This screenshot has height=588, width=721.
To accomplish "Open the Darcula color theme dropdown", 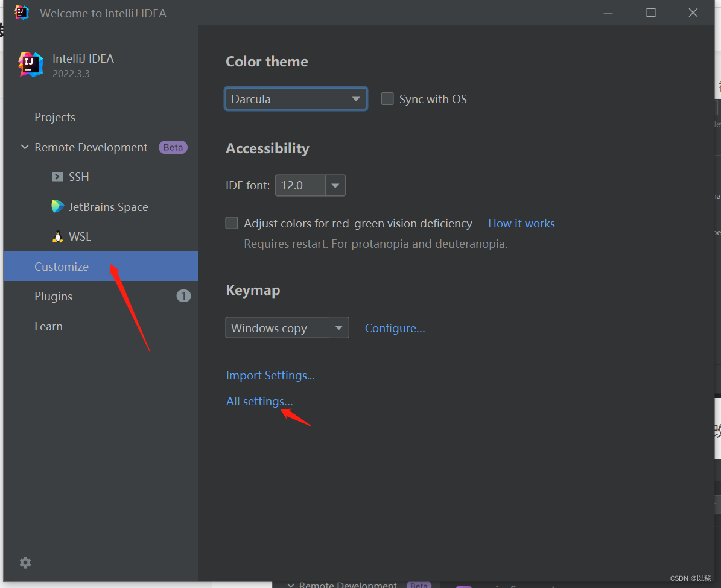I will 296,99.
